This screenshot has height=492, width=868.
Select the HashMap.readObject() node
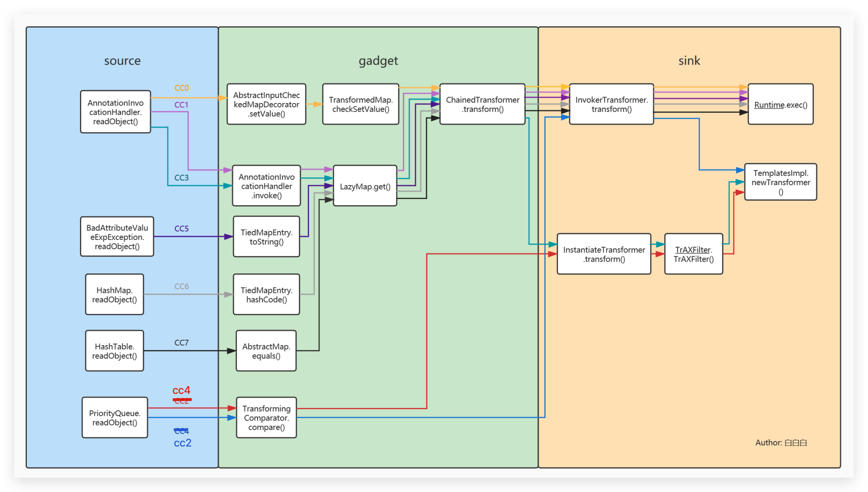click(x=114, y=294)
